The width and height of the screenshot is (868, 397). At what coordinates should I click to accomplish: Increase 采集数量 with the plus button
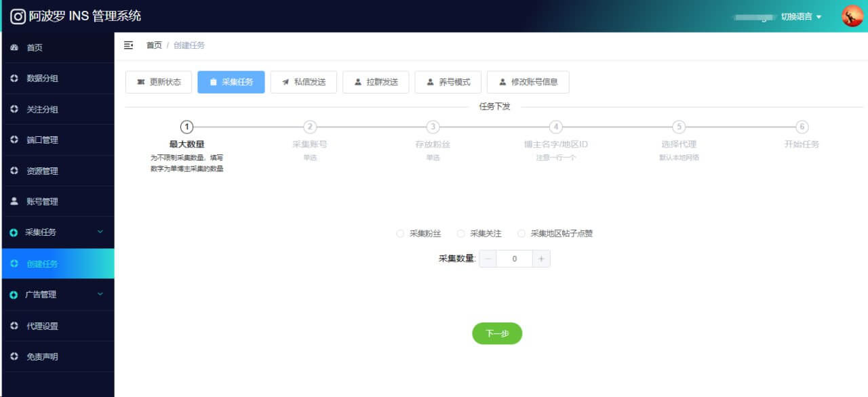coord(541,259)
